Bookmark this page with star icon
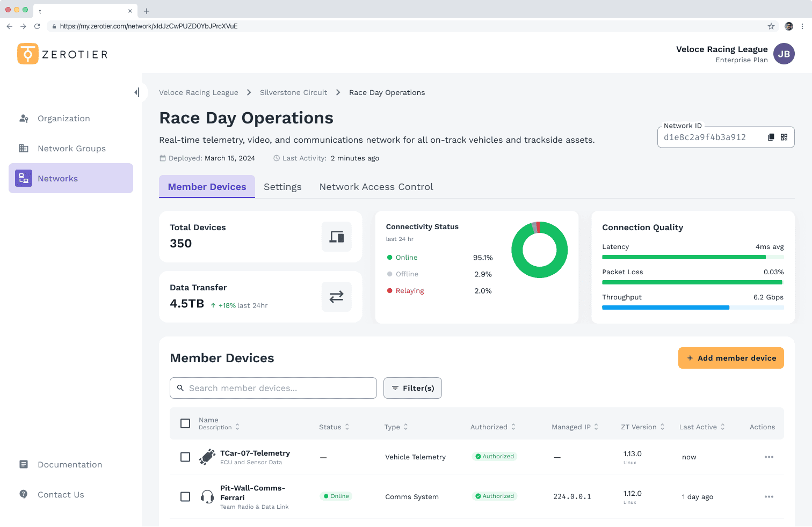This screenshot has height=527, width=812. [771, 26]
